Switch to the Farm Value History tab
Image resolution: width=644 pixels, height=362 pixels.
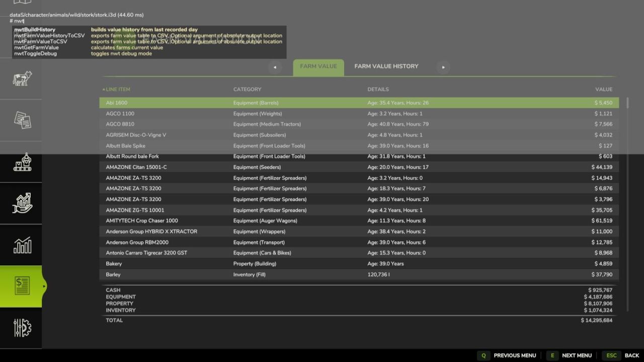386,66
